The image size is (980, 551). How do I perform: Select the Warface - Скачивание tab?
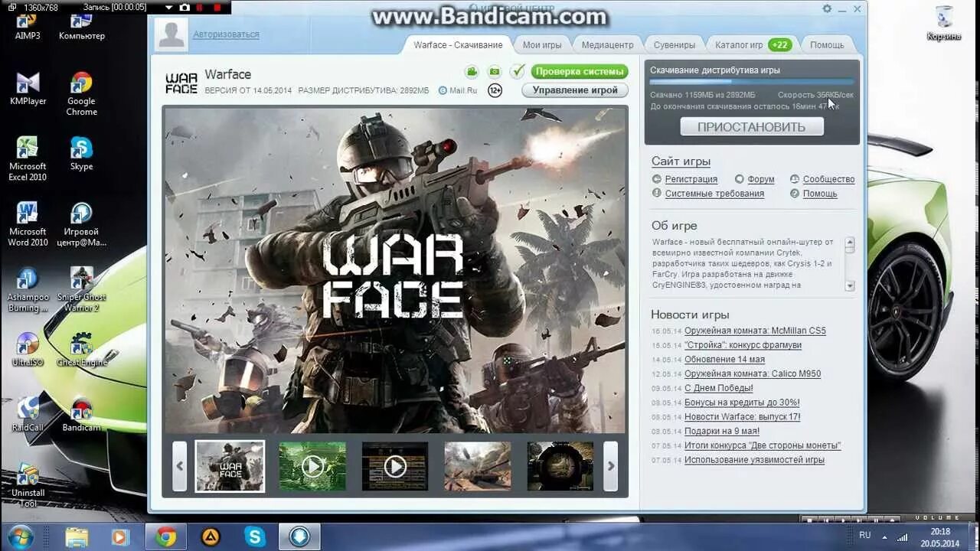(458, 44)
